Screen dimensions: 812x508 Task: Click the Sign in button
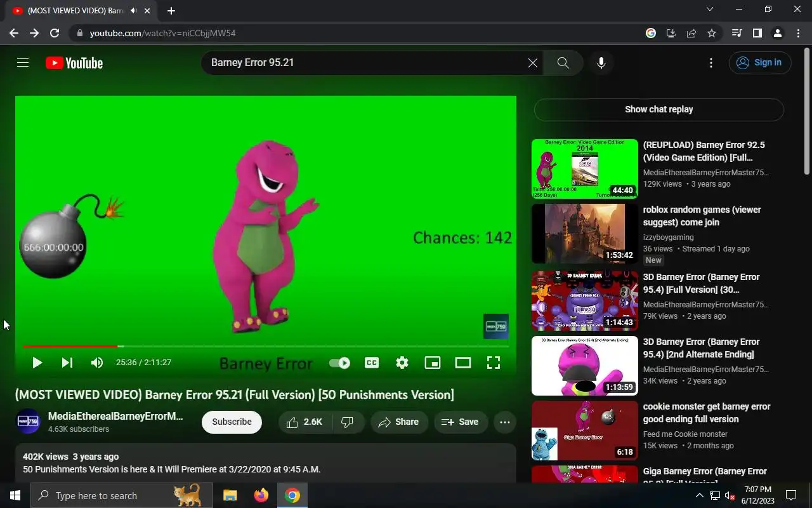pyautogui.click(x=760, y=63)
